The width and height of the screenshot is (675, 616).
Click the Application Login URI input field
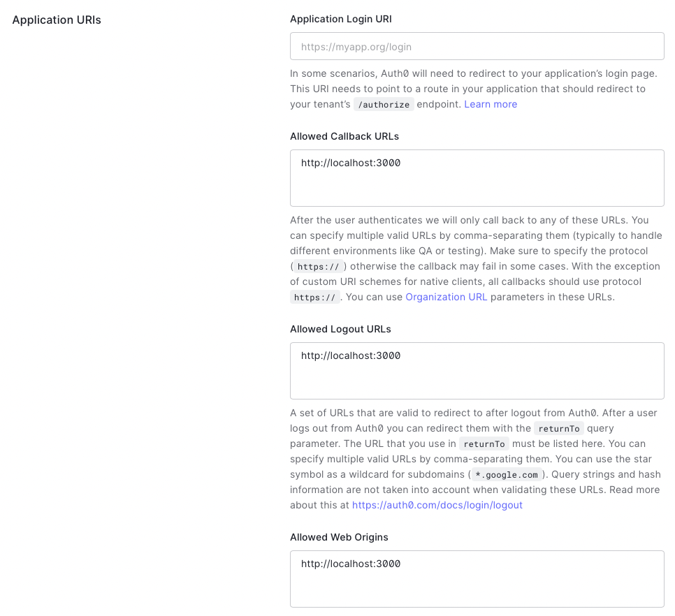[x=477, y=46]
